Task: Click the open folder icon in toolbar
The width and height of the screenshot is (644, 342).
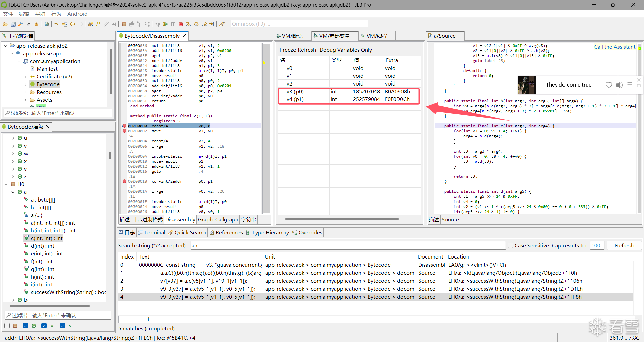Action: click(5, 24)
